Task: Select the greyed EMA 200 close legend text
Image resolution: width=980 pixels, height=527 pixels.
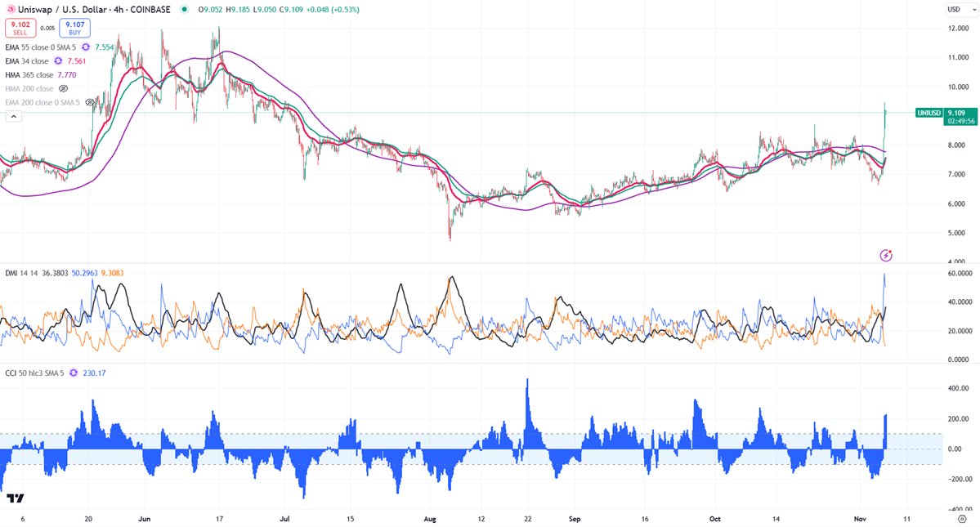Action: 43,102
